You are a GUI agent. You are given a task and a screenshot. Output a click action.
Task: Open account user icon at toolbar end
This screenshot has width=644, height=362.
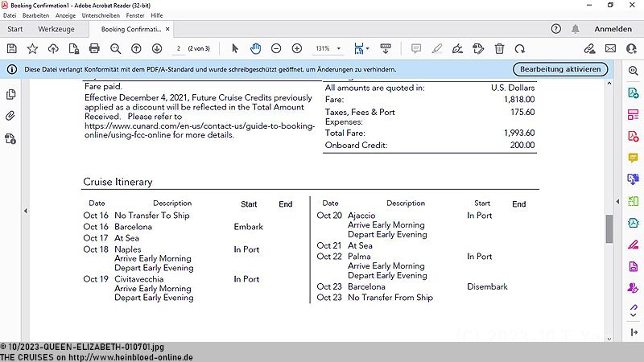pyautogui.click(x=631, y=48)
